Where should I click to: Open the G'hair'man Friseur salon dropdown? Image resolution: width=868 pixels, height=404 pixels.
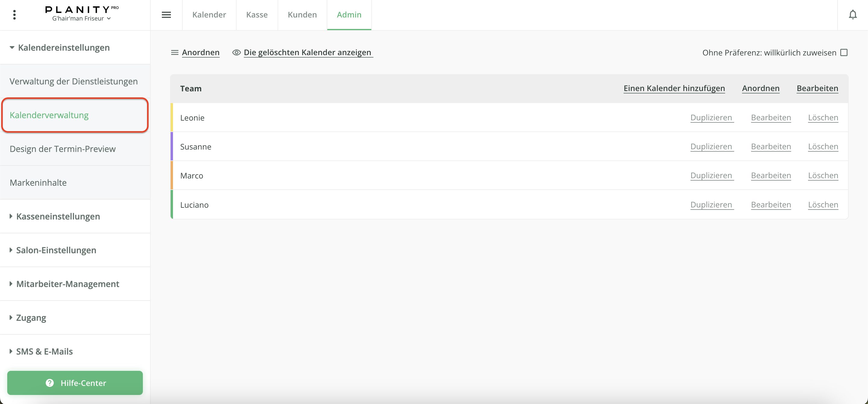click(x=82, y=18)
